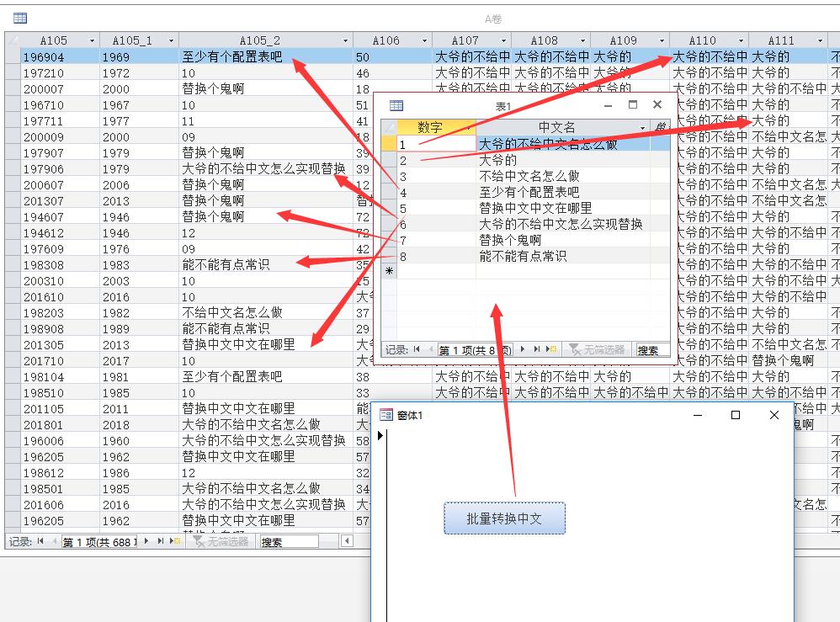Select 不给中文名怎么做 cell in the 198203 row
This screenshot has width=840, height=622.
pos(266,312)
